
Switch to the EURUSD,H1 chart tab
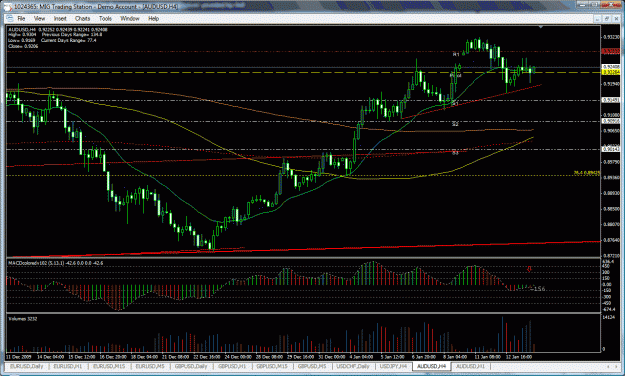(68, 366)
